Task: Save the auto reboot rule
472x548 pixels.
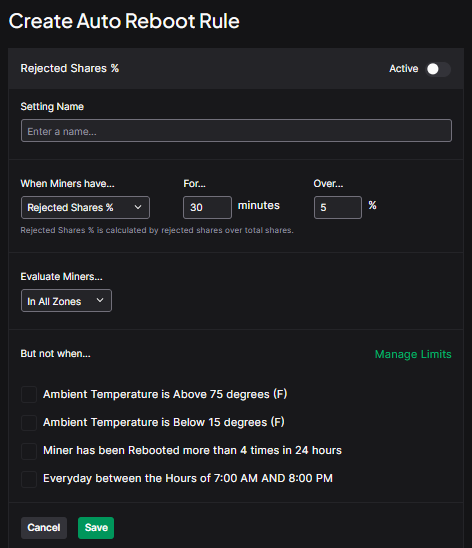Action: [96, 528]
